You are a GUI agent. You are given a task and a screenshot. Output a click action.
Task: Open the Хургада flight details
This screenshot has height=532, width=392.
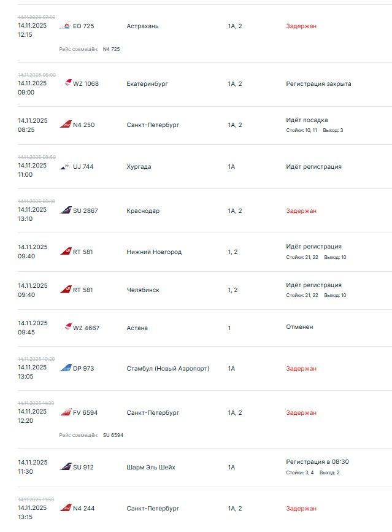[139, 167]
